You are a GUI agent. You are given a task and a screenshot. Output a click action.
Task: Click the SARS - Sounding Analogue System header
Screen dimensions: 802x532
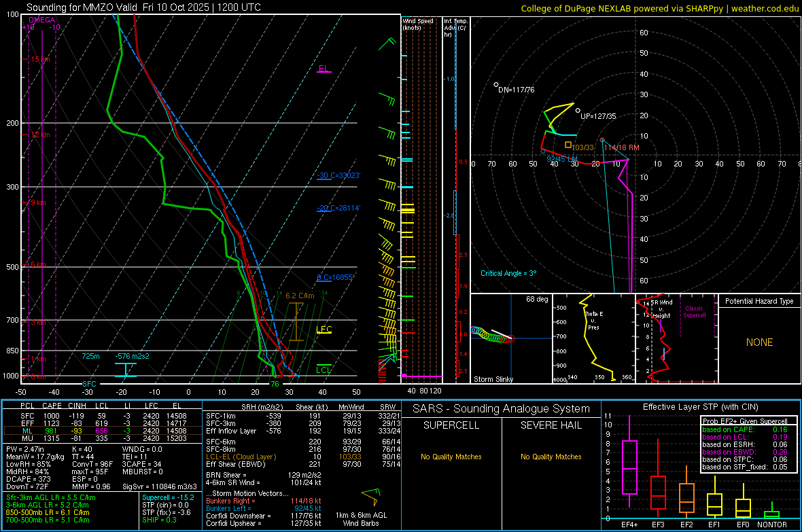[501, 409]
